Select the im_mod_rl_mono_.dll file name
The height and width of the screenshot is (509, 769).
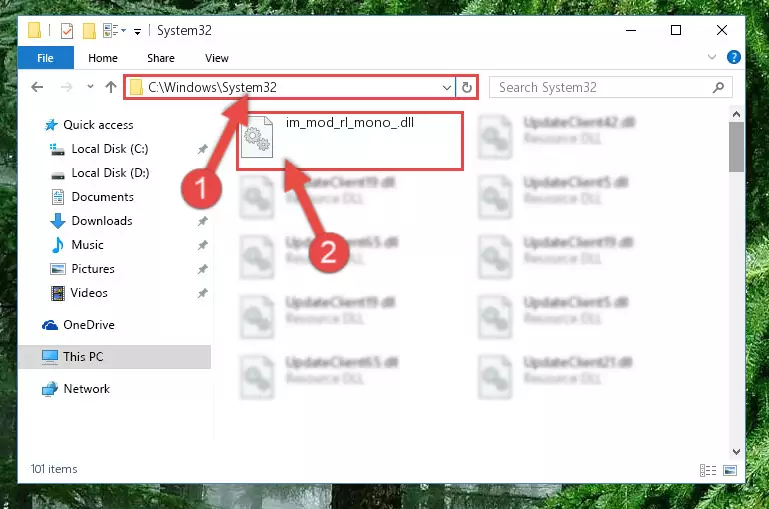coord(350,122)
